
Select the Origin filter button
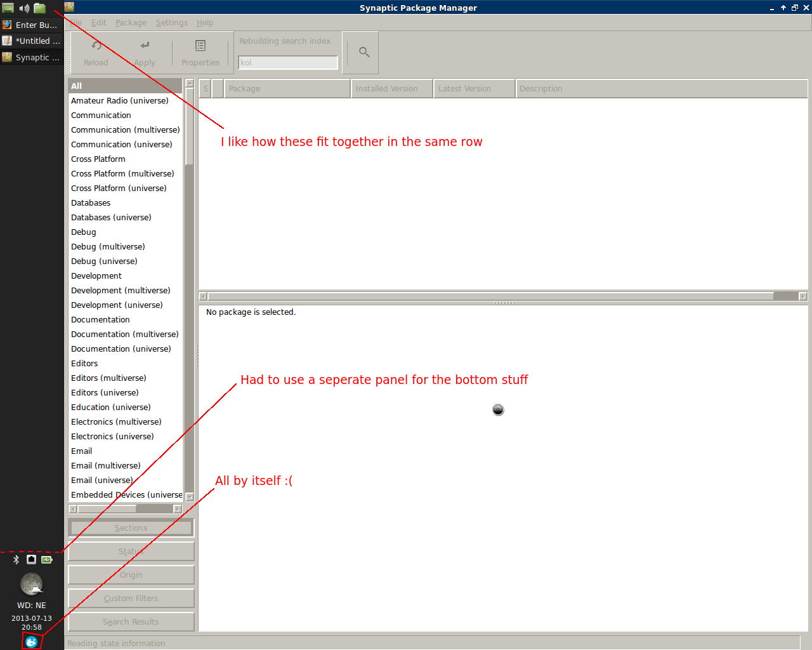click(x=131, y=574)
